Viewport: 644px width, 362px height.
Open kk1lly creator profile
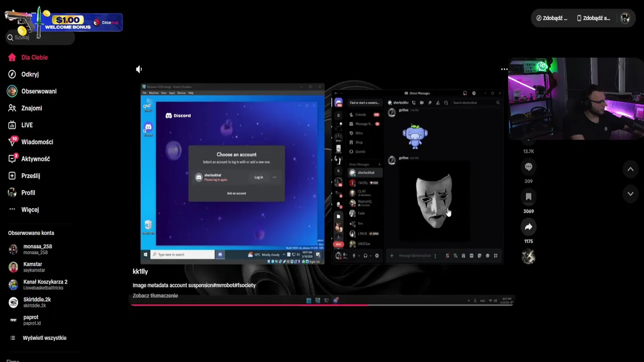140,271
